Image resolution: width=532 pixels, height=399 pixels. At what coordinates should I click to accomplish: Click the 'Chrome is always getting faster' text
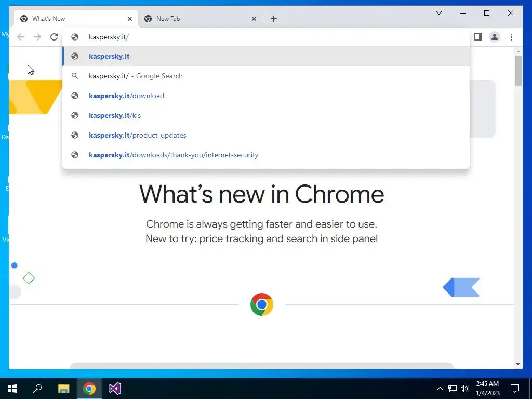coord(262,224)
